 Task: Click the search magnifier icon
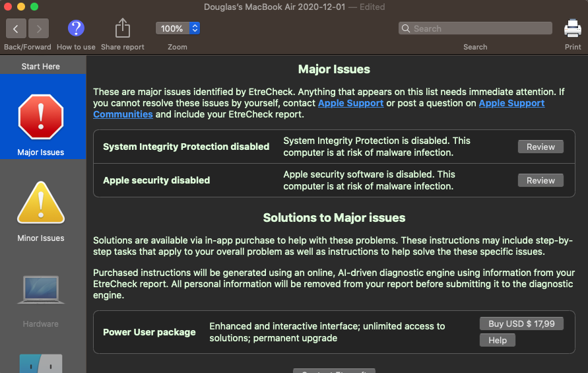coord(406,28)
